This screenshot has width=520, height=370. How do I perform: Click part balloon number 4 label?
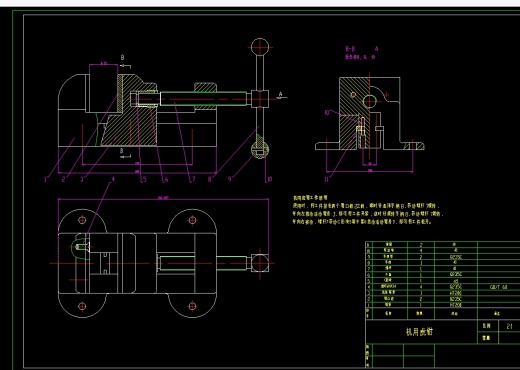(x=113, y=179)
